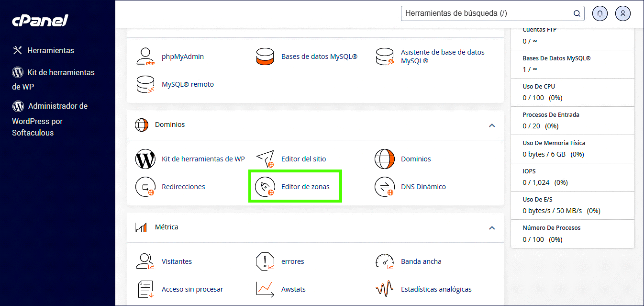The width and height of the screenshot is (644, 306).
Task: Click the Acceso sin procesar link
Action: [x=192, y=289]
